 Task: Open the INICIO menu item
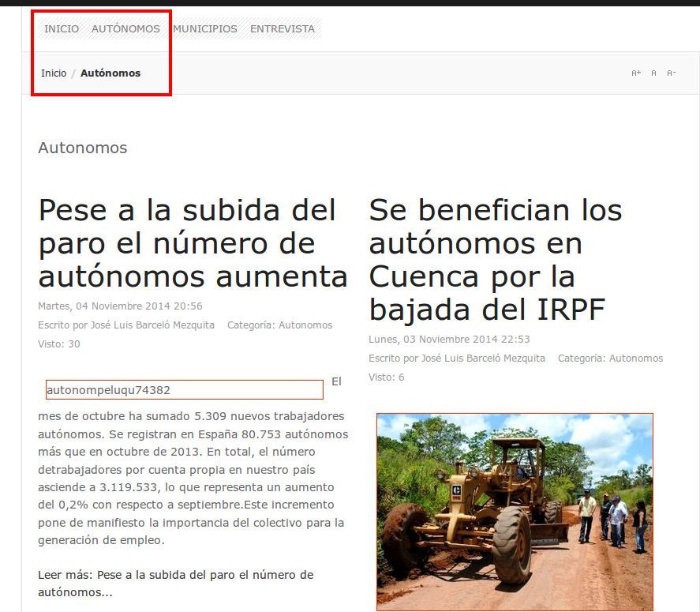[x=62, y=28]
